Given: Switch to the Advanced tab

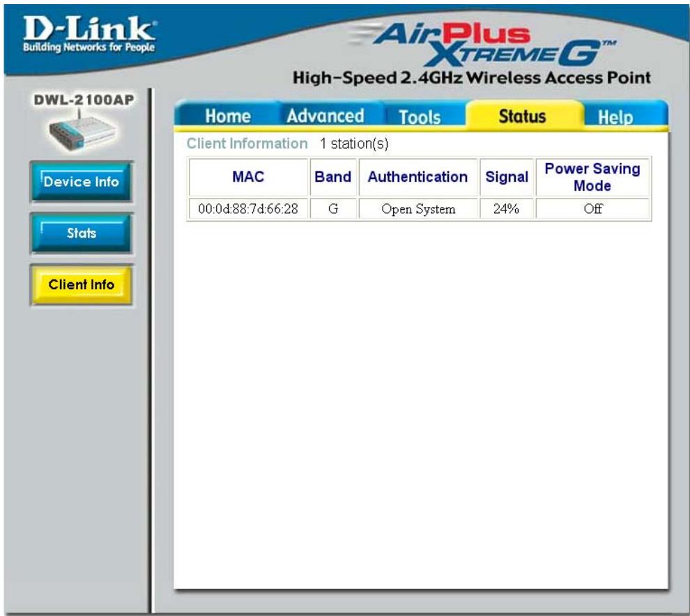Looking at the screenshot, I should [x=325, y=116].
